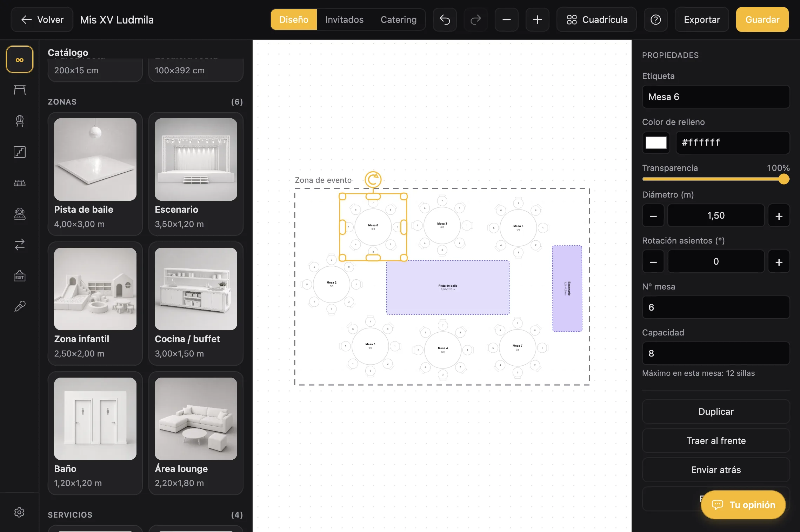Select the Pista de baile catalog thumbnail
The height and width of the screenshot is (532, 800).
point(95,159)
